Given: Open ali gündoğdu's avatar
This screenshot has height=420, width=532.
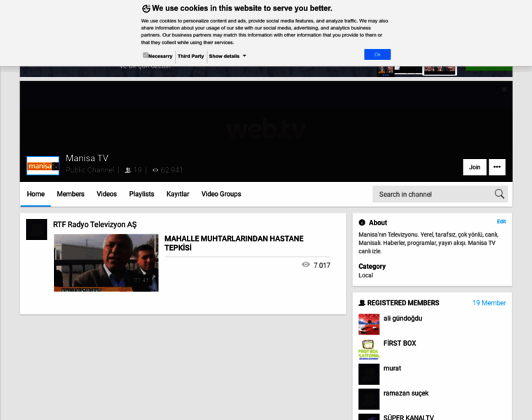Looking at the screenshot, I should 369,324.
